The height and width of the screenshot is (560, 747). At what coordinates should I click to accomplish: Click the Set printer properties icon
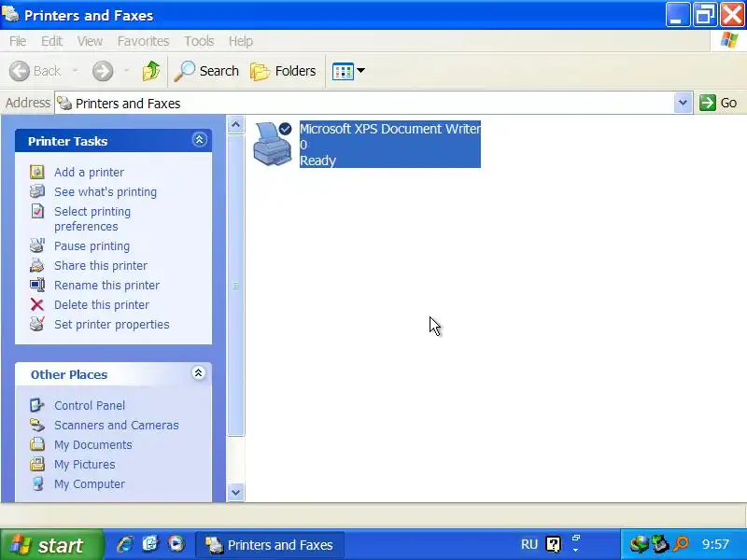[37, 324]
